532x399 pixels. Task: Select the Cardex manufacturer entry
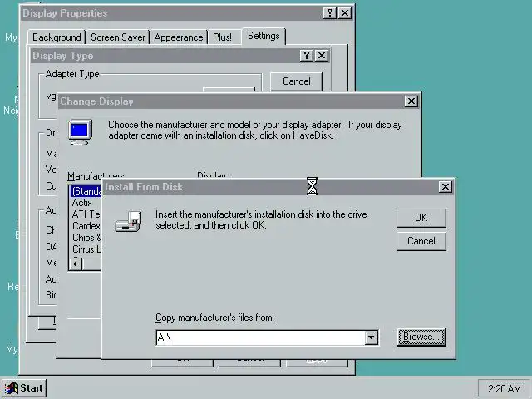(86, 226)
